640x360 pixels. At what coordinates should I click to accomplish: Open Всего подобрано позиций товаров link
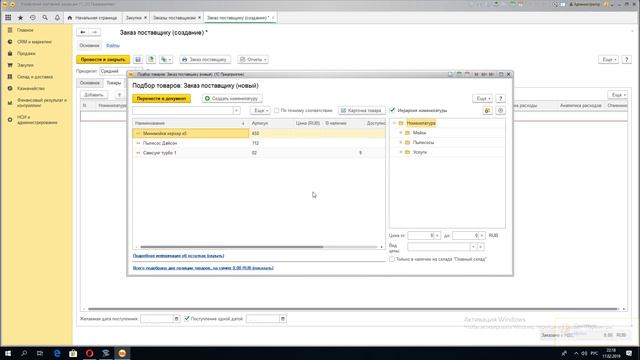click(203, 268)
